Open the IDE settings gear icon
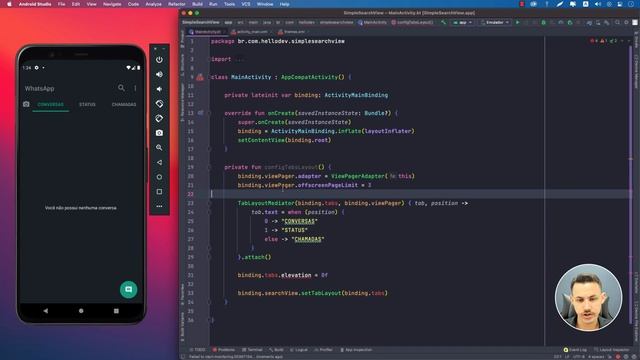This screenshot has width=640, height=360. tap(626, 22)
